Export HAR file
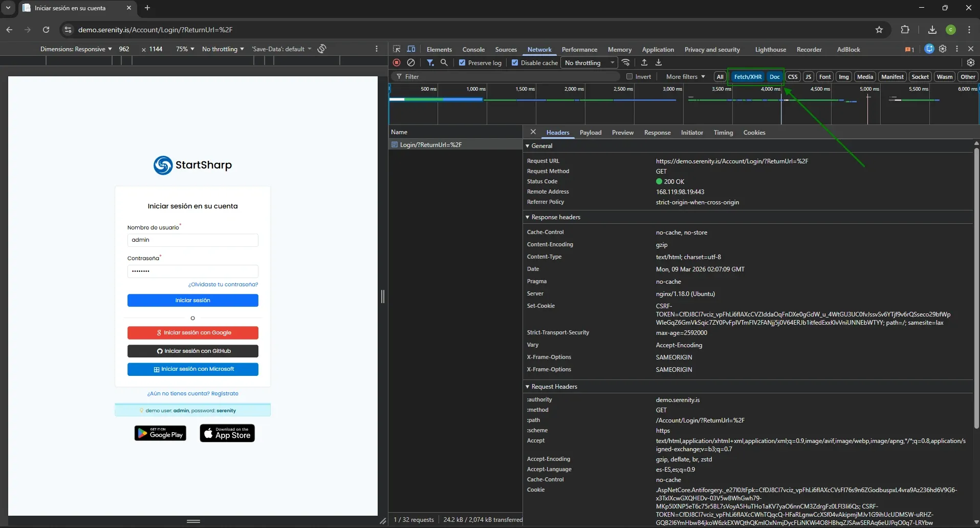The width and height of the screenshot is (980, 528). point(659,62)
